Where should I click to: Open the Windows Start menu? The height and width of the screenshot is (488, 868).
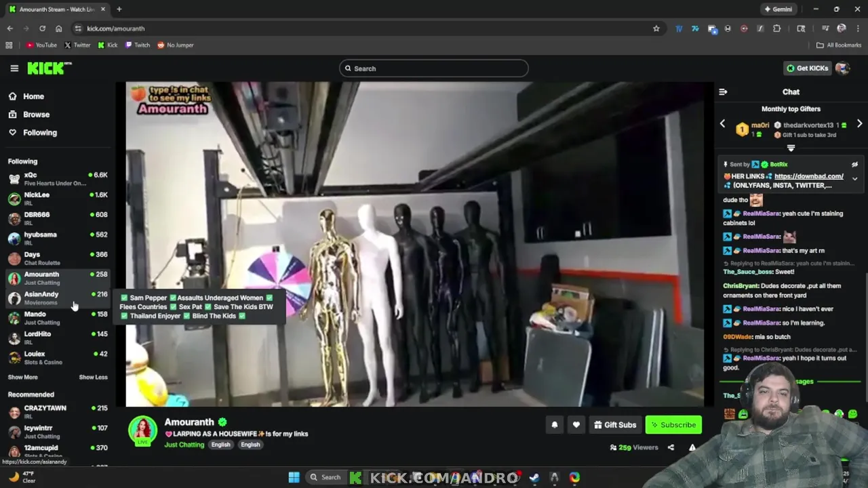294,477
